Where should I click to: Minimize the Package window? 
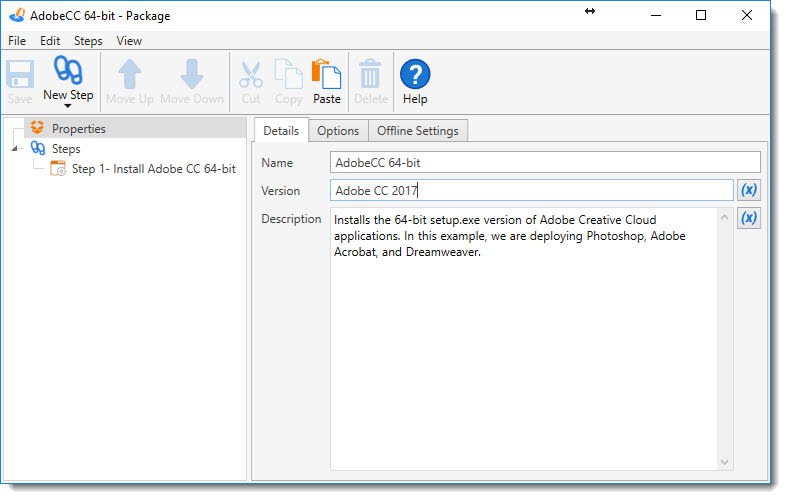click(x=656, y=16)
